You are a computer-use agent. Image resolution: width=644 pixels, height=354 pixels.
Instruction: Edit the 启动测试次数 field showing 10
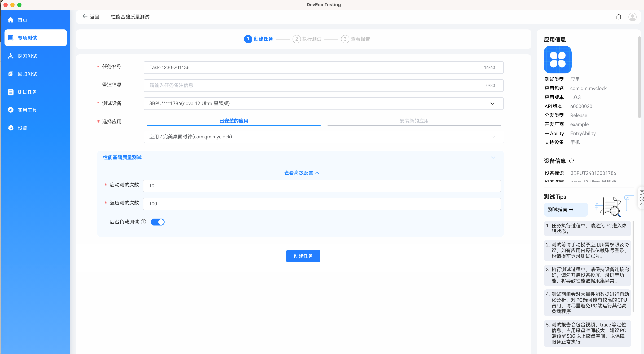322,186
